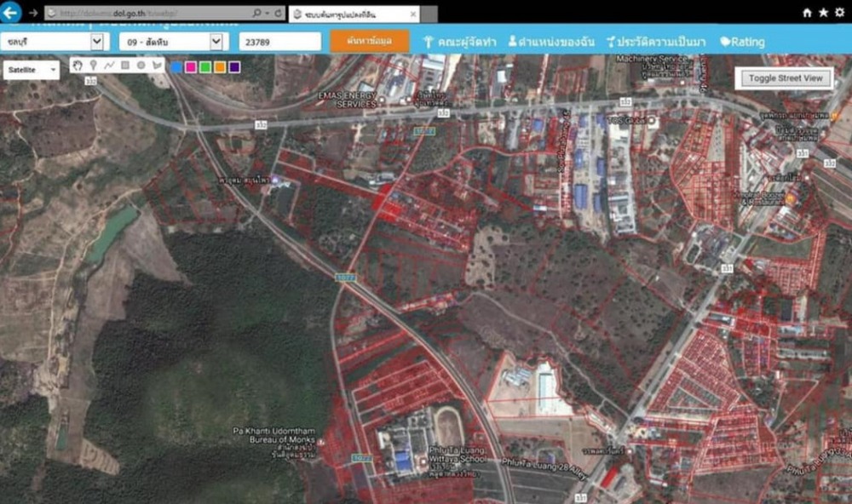Viewport: 852px width, 504px height.
Task: Pick the orange color swatch
Action: click(220, 66)
